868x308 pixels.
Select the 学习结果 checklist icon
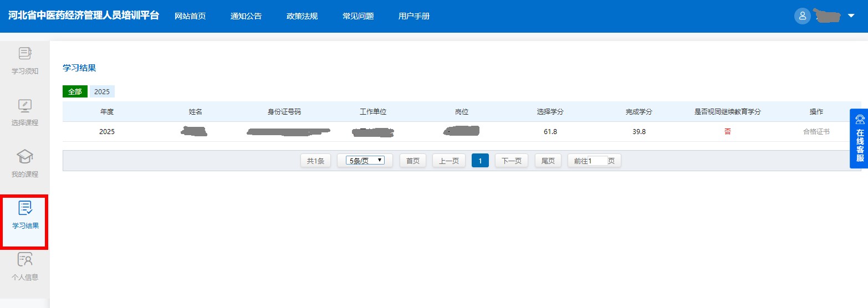[25, 208]
